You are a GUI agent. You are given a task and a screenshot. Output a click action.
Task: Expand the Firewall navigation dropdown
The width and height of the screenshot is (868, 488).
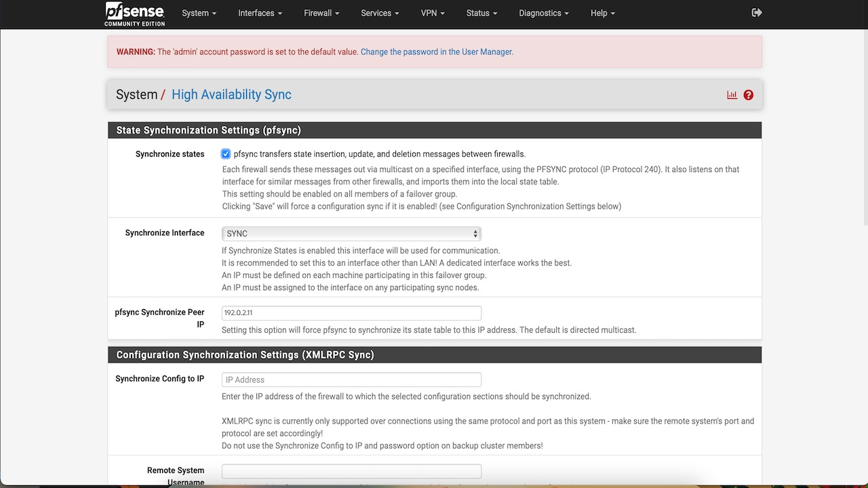321,13
